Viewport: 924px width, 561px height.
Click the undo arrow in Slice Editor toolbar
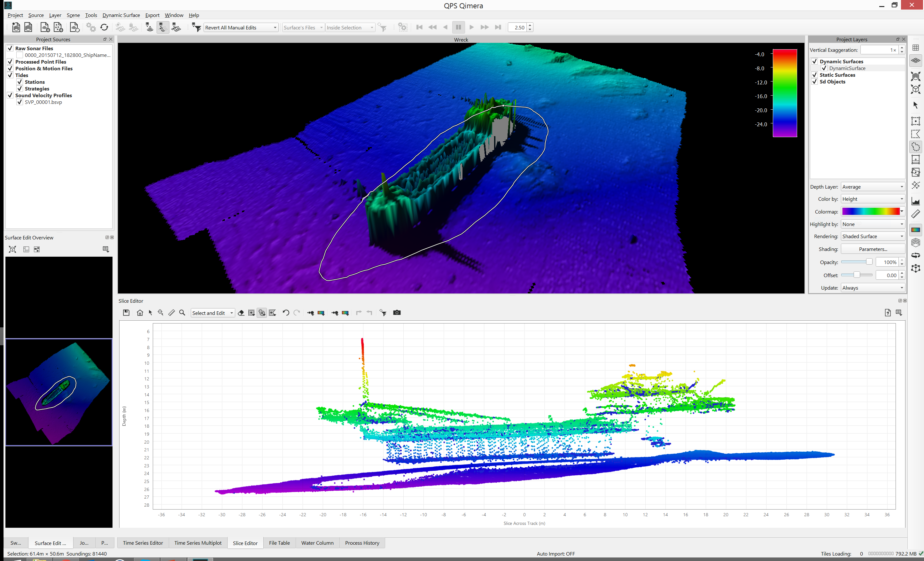pos(286,313)
